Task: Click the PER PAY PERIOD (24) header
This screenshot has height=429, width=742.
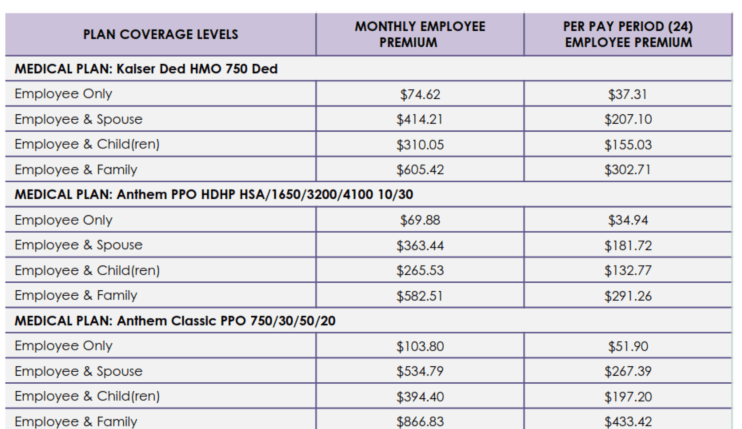Action: 627,35
